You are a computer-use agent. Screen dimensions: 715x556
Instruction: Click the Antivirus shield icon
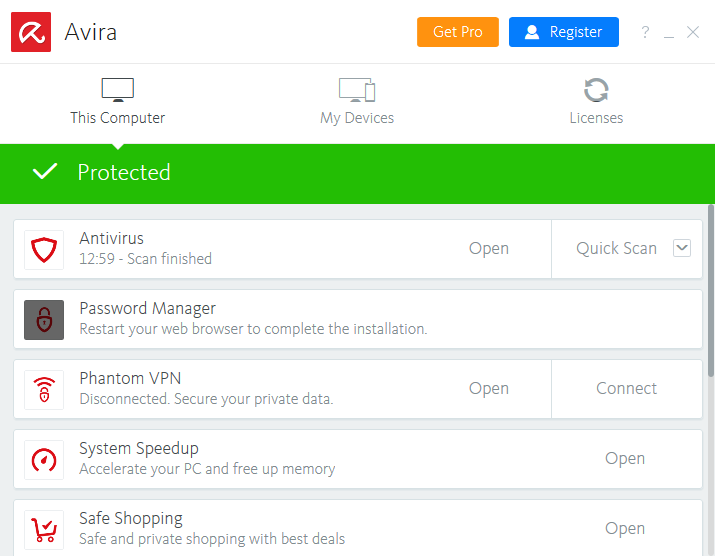pos(44,249)
